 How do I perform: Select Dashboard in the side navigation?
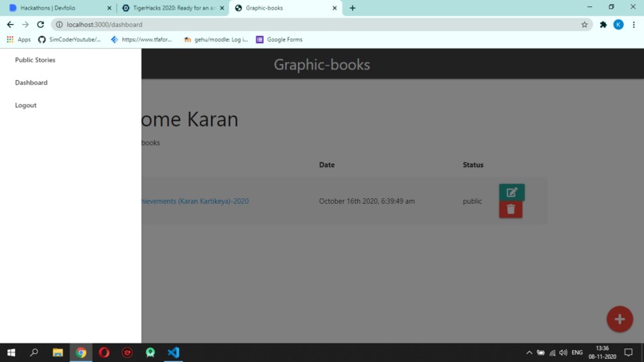31,82
